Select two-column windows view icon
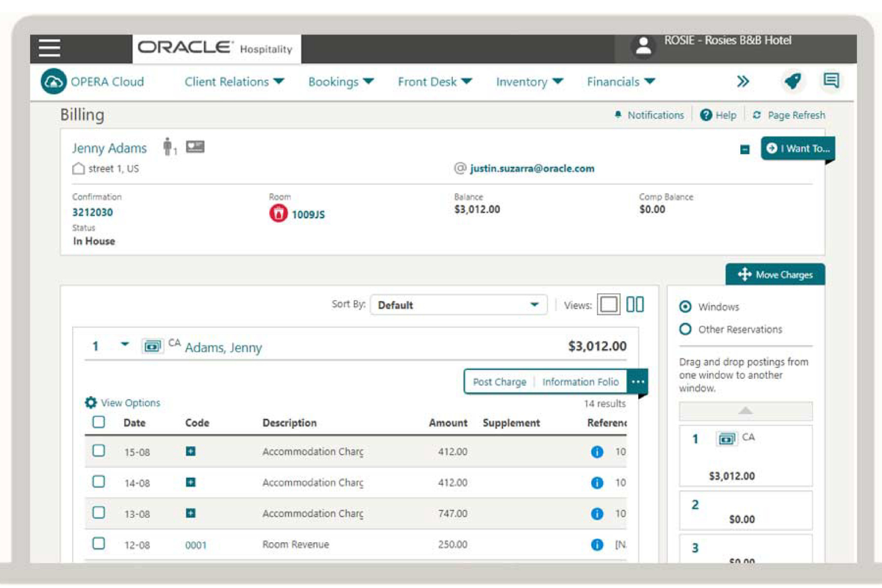This screenshot has height=588, width=882. pyautogui.click(x=635, y=305)
